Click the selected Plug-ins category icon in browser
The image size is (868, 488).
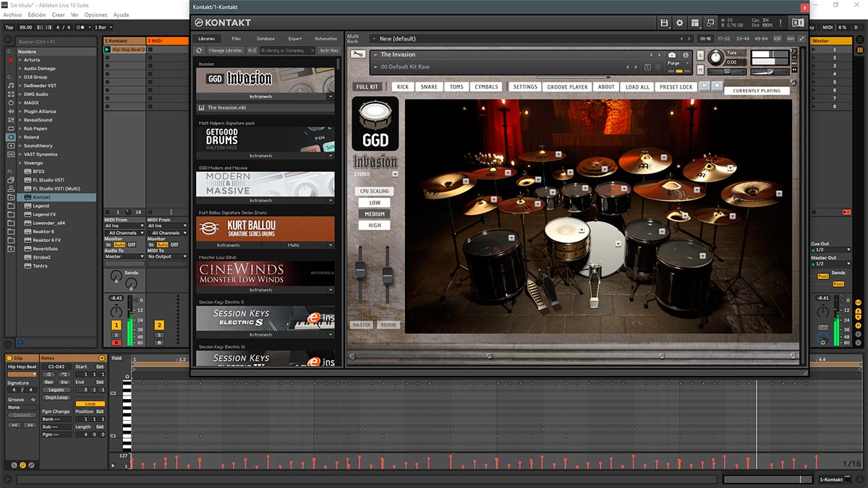point(10,137)
